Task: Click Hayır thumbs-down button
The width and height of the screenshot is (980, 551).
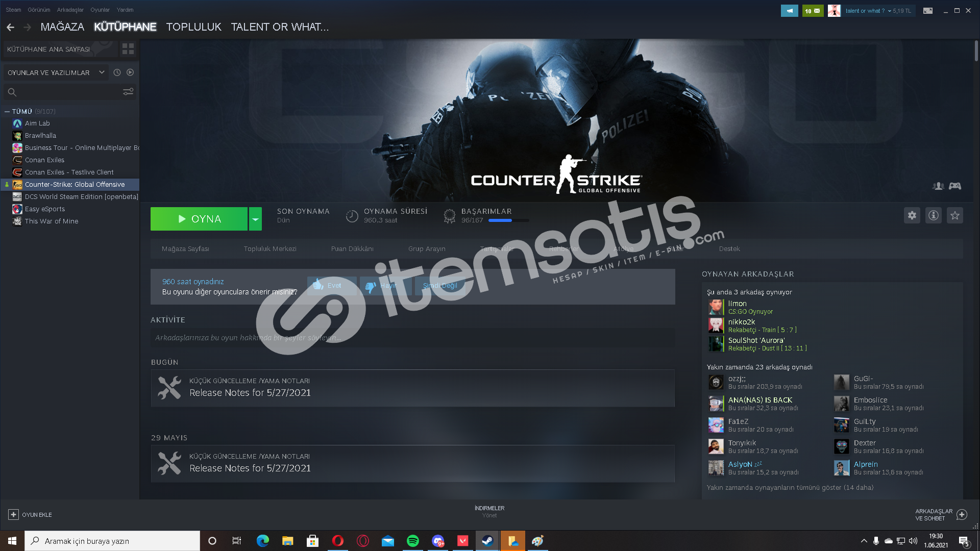Action: tap(385, 286)
